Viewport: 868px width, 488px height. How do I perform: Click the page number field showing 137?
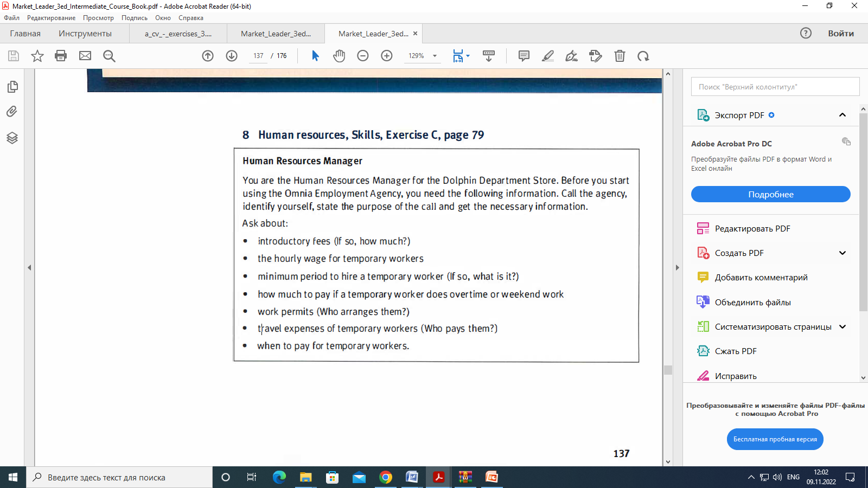pos(258,56)
